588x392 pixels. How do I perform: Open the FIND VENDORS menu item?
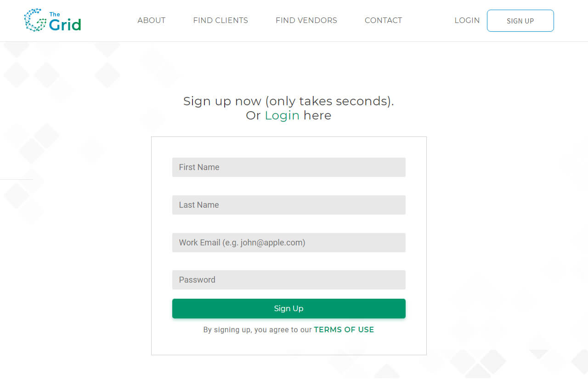coord(306,20)
